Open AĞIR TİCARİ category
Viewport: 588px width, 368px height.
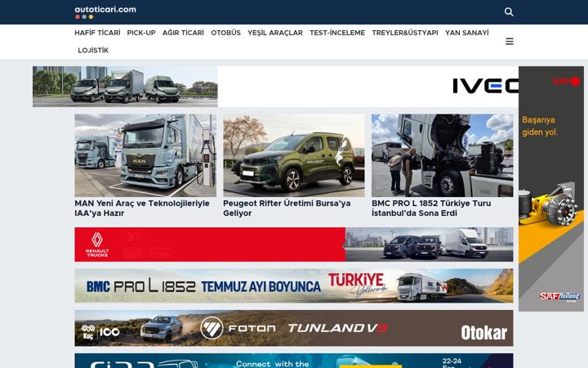pos(183,33)
